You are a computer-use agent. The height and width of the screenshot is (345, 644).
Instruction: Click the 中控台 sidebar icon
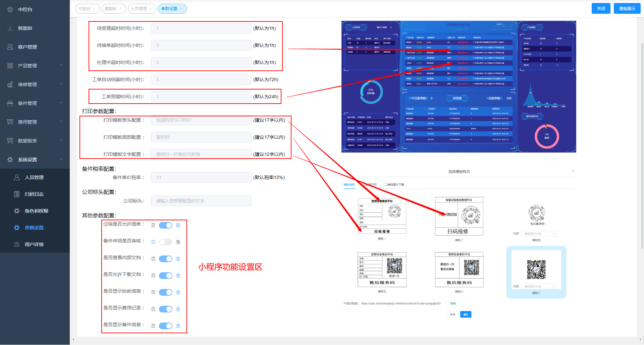[x=10, y=9]
